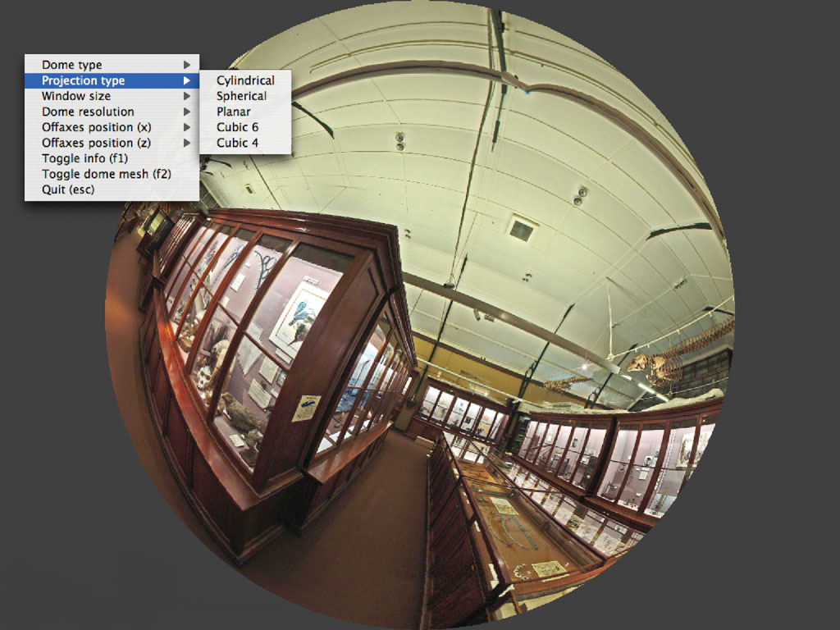The image size is (840, 630).
Task: Choose Toggle dome mesh (f2)
Action: 112,174
